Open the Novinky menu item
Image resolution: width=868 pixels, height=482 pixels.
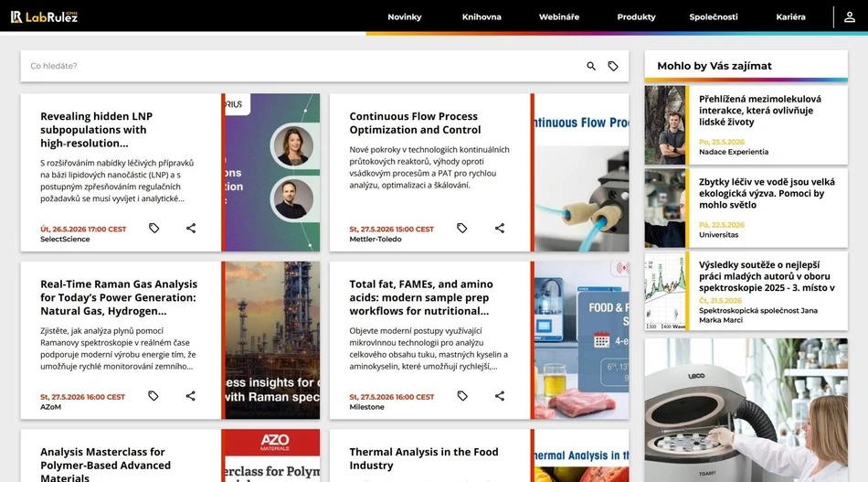click(405, 17)
